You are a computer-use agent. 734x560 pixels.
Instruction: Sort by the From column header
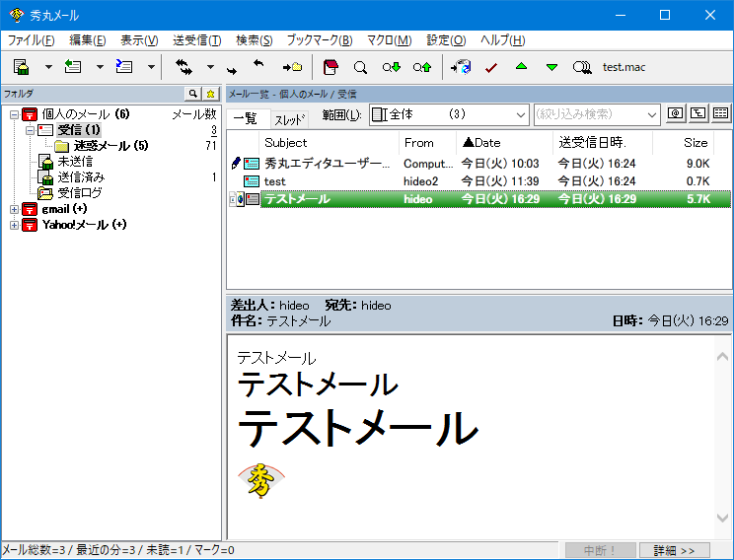(x=427, y=143)
